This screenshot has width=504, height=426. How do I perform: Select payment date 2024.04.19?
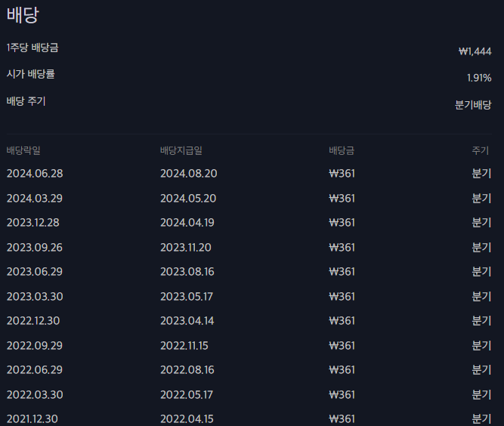[187, 223]
